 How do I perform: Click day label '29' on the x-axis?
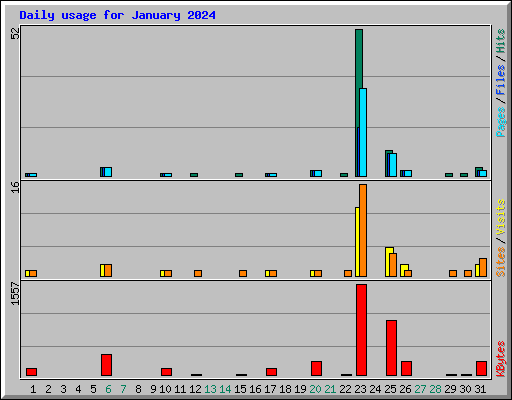click(450, 389)
